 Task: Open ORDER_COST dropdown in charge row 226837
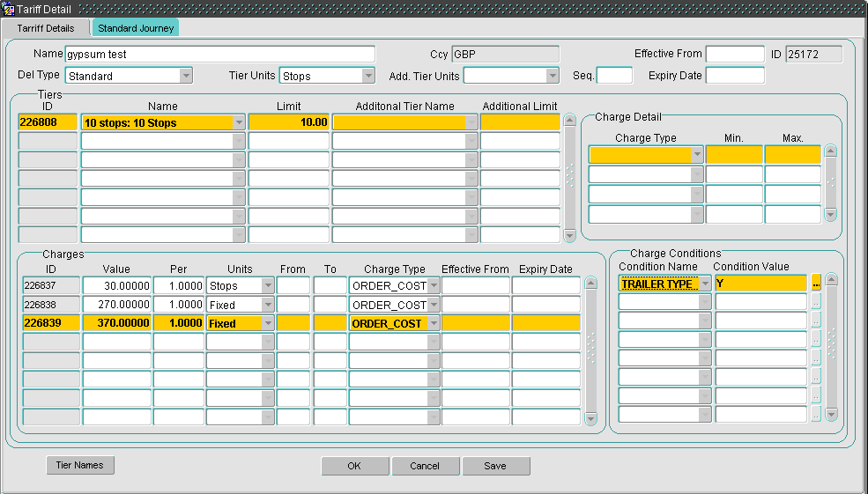click(434, 285)
